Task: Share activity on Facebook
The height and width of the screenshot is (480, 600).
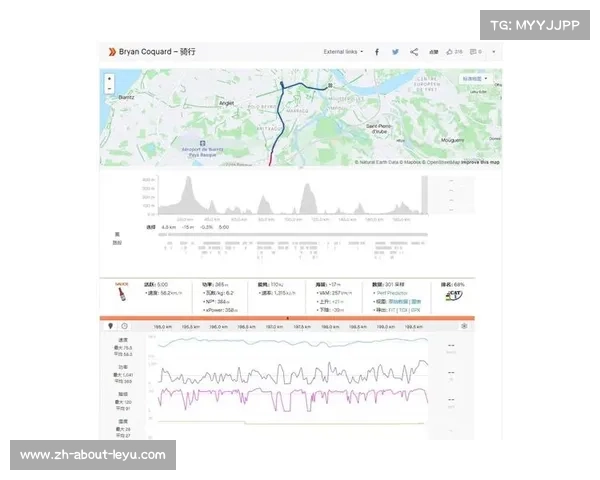Action: click(377, 52)
